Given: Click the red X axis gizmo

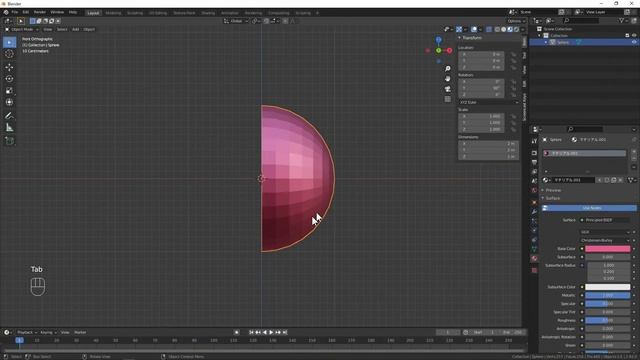Looking at the screenshot, I should [x=449, y=51].
